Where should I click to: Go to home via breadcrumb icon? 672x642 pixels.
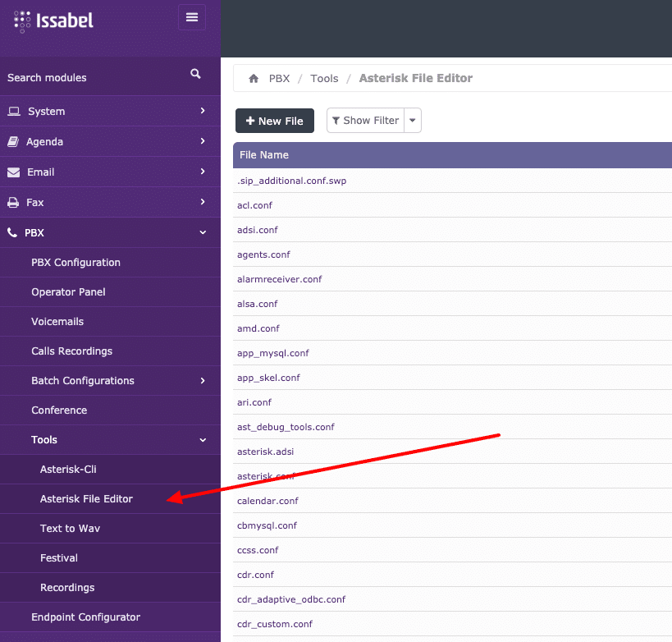tap(254, 79)
